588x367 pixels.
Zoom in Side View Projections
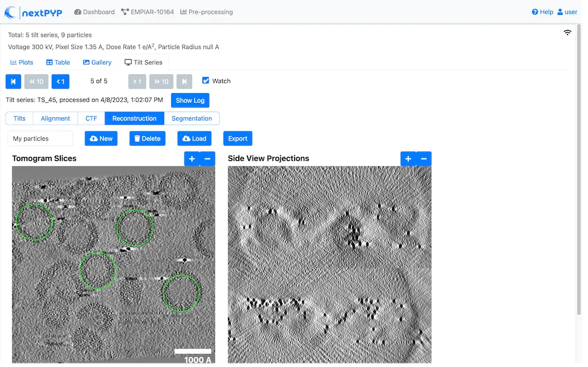[408, 159]
